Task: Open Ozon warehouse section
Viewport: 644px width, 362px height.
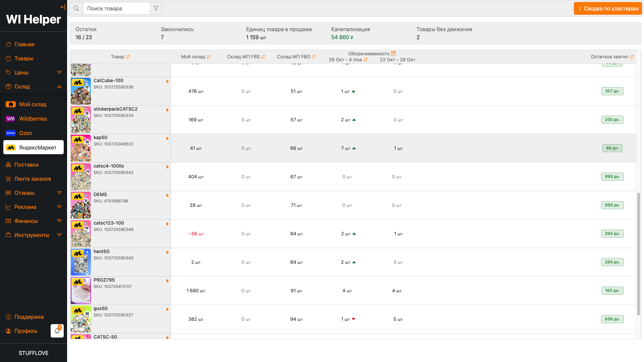Action: tap(25, 133)
